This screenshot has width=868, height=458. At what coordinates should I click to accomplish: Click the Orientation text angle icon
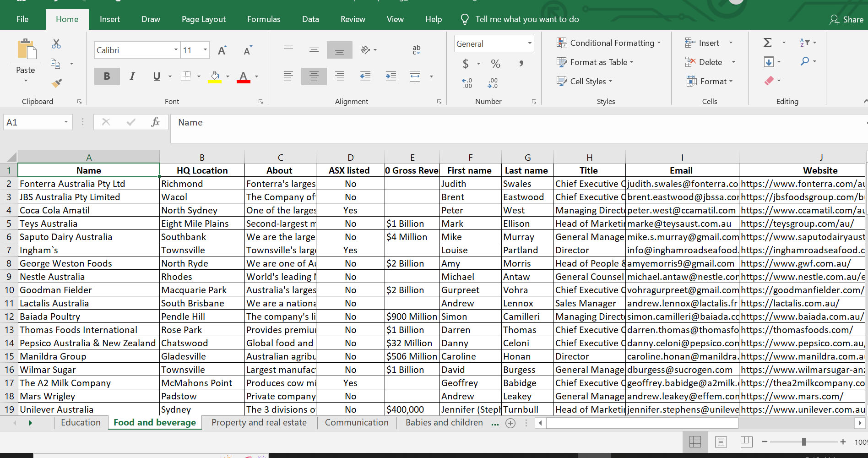(x=366, y=49)
